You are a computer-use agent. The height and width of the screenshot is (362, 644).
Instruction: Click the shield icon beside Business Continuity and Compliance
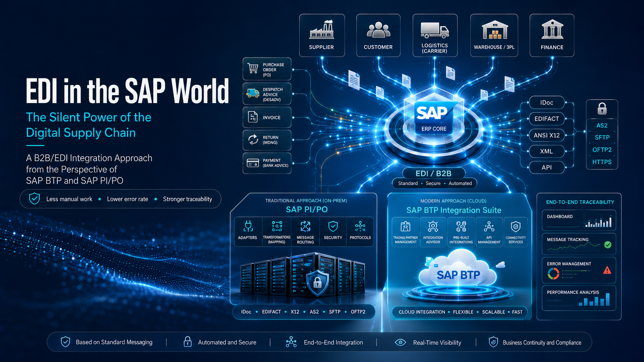pos(493,342)
